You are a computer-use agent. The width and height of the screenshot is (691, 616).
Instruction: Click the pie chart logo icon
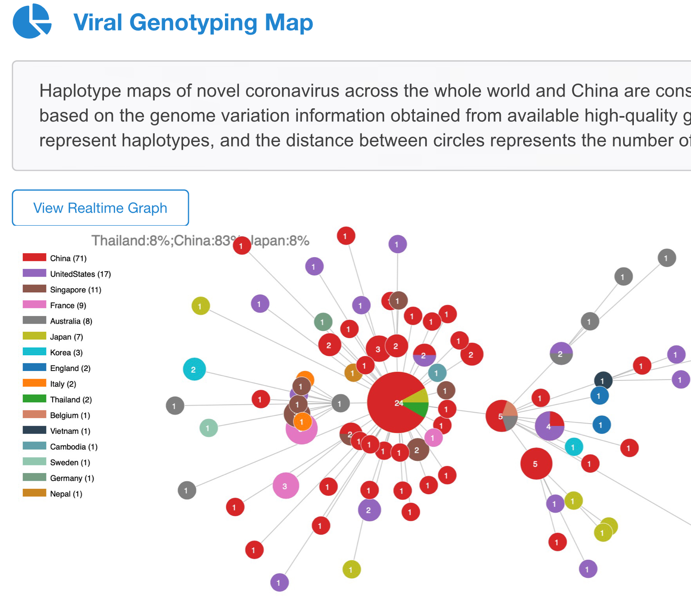(31, 21)
